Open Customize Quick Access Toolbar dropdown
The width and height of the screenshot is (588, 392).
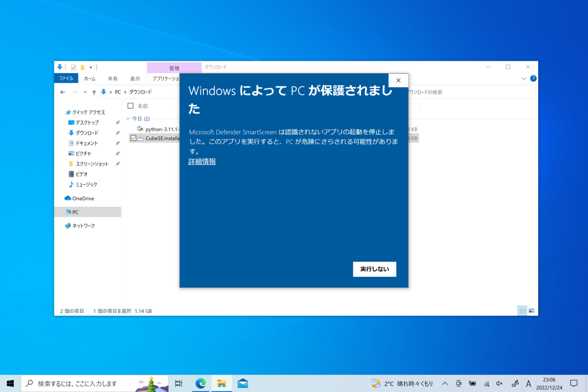tap(91, 67)
